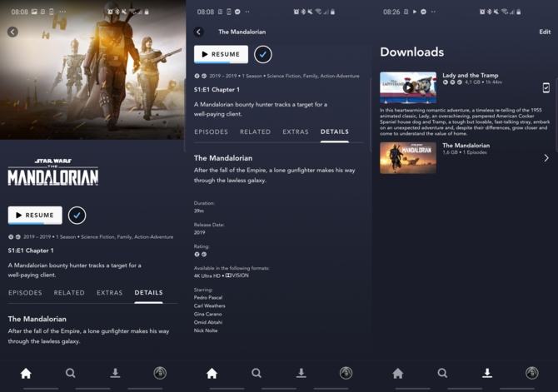Viewport: 558px width, 392px height.
Task: Open Search in middle screen bottom bar
Action: pyautogui.click(x=257, y=373)
